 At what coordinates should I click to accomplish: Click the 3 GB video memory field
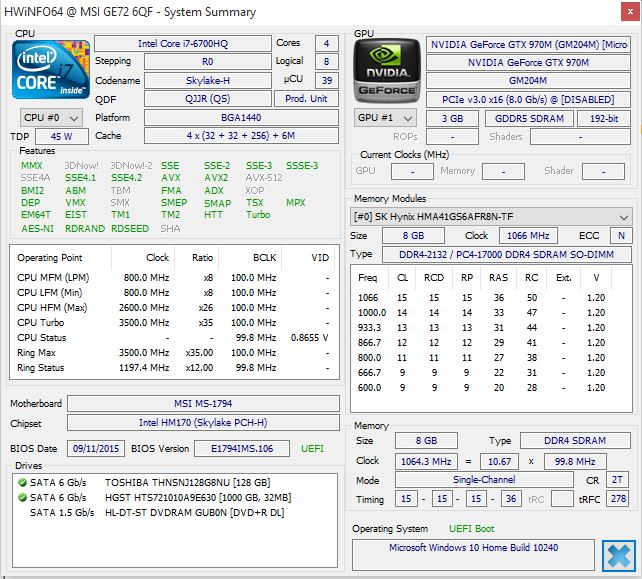tap(452, 119)
